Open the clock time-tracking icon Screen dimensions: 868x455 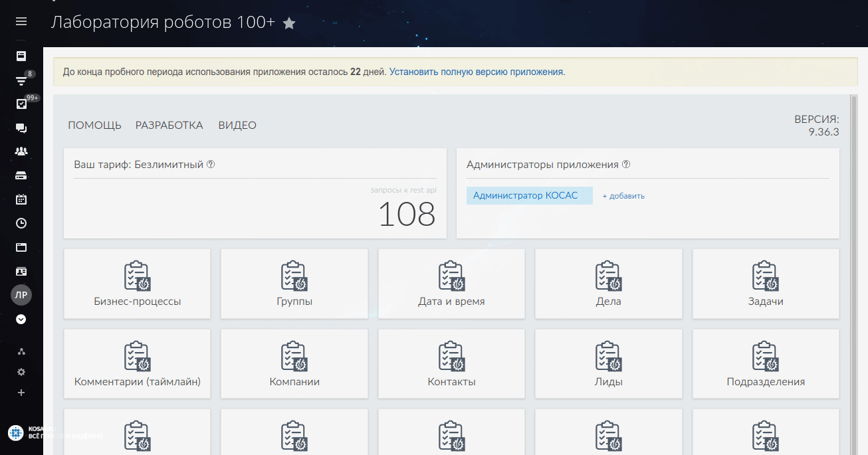(21, 223)
